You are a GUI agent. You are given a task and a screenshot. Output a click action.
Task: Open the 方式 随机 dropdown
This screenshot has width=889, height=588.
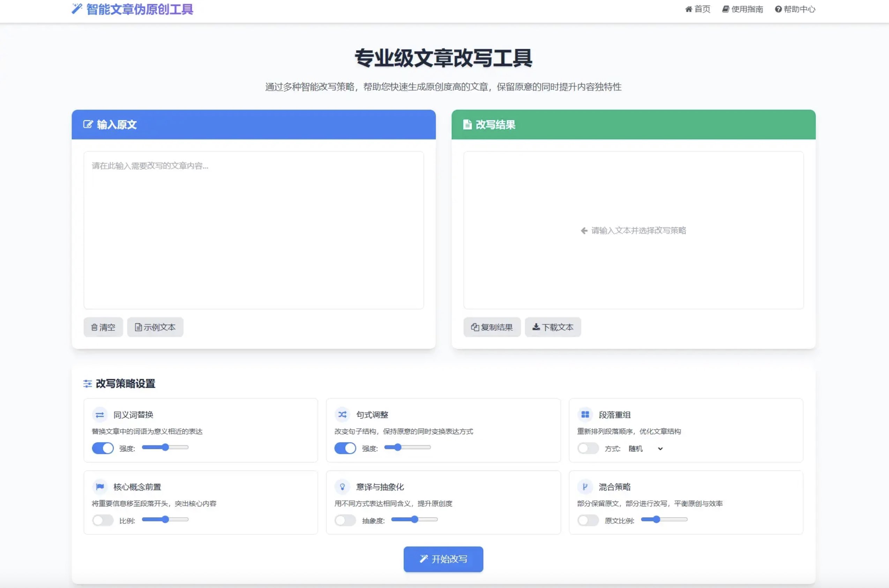[x=645, y=448]
